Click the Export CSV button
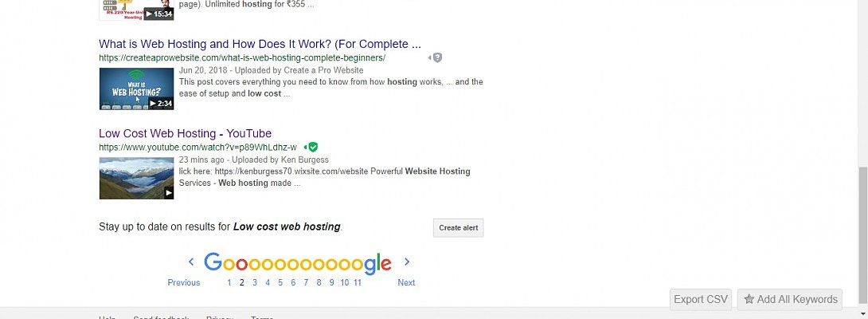868x319 pixels. [700, 299]
